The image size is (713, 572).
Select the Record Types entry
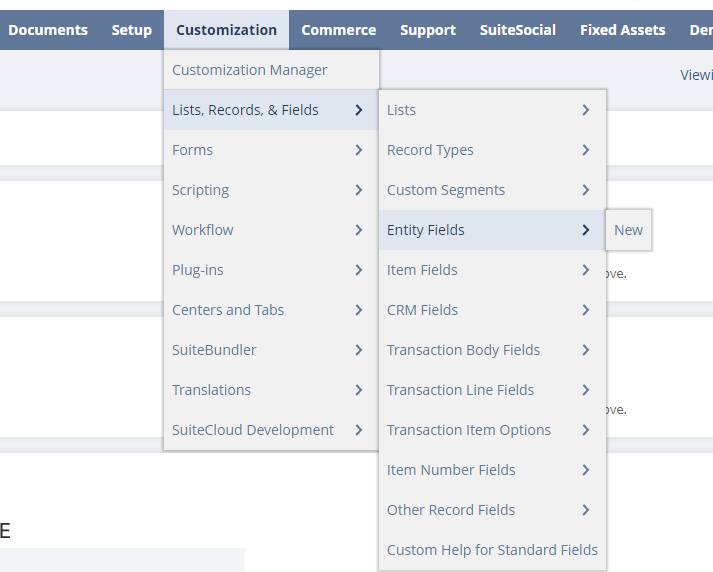tap(492, 150)
